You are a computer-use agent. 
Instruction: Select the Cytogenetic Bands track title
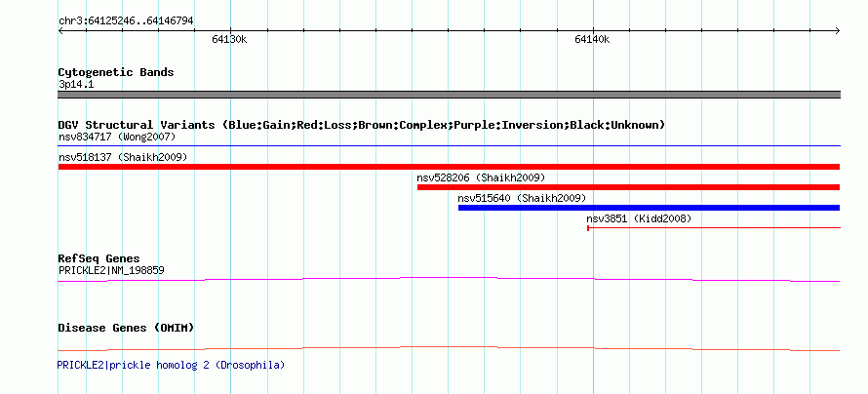coord(116,72)
